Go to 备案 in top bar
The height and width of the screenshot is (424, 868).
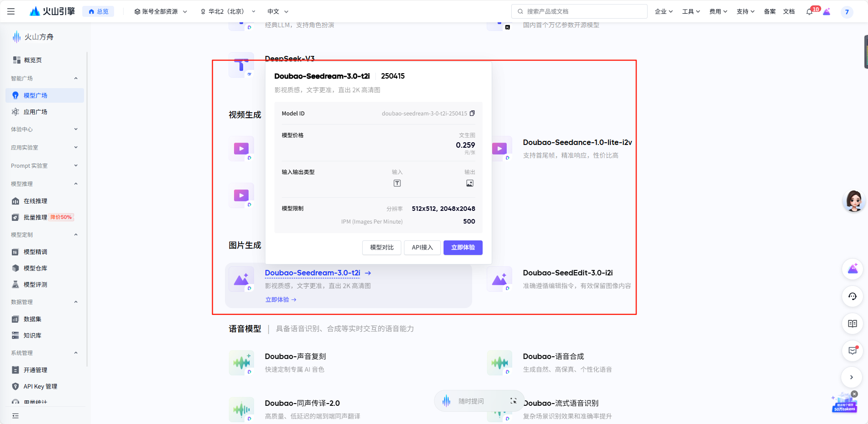[x=770, y=11]
